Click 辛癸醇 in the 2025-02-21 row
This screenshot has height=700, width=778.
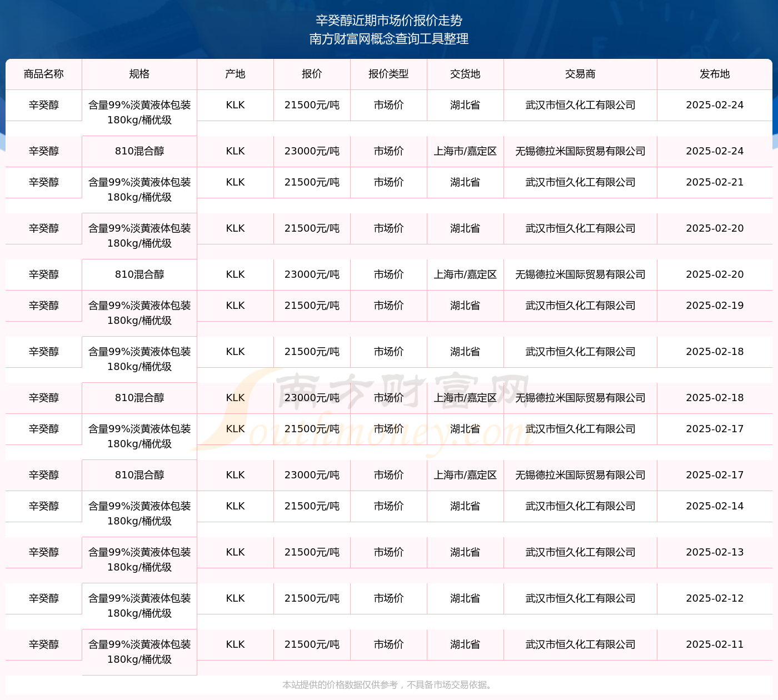point(44,182)
